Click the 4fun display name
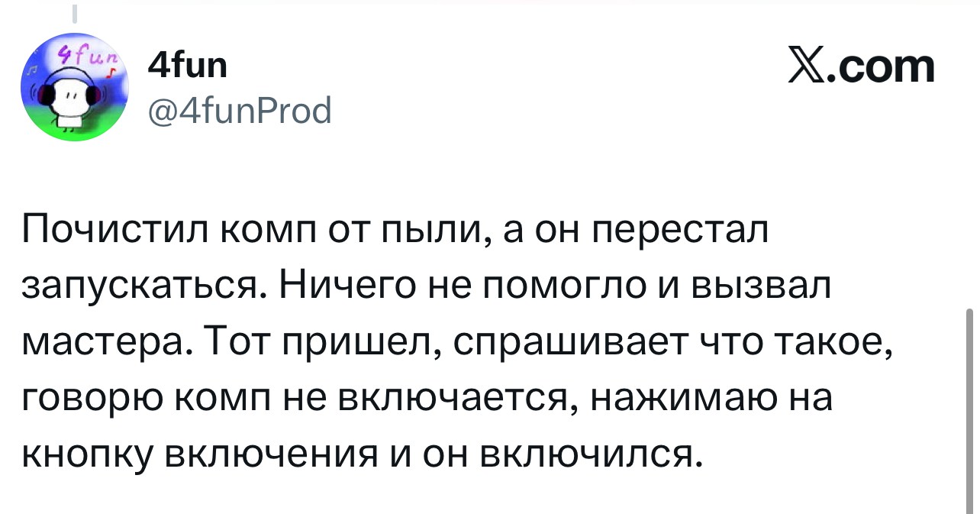The image size is (980, 514). pyautogui.click(x=187, y=66)
